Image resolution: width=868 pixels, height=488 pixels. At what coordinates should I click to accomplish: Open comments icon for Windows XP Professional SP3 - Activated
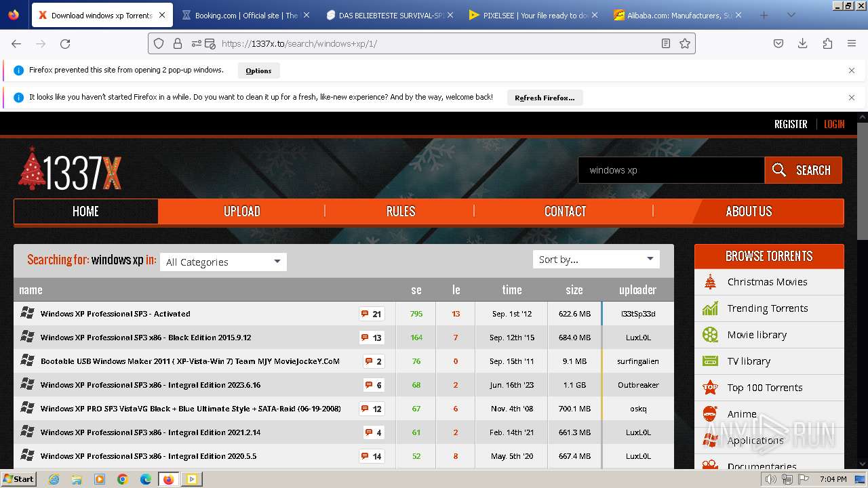[x=372, y=314]
